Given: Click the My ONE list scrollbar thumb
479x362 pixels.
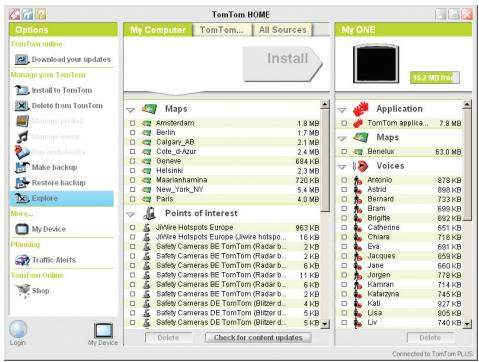Looking at the screenshot, I should pyautogui.click(x=467, y=164).
